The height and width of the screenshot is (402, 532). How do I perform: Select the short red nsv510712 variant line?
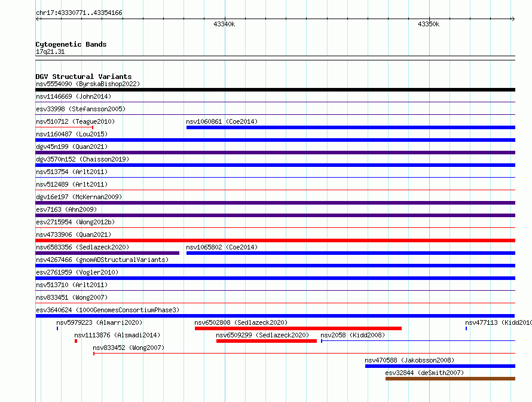[65, 127]
